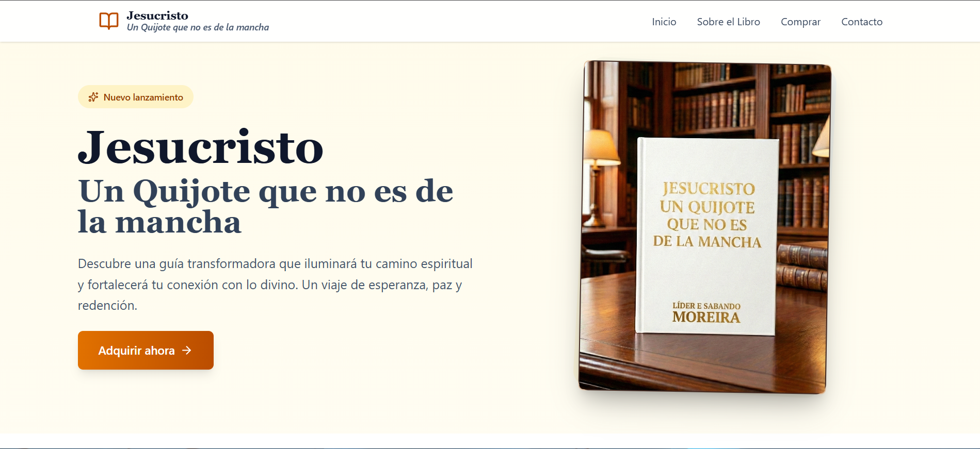
Task: Click the gold JESUCRISTO title on the book cover
Action: click(708, 189)
